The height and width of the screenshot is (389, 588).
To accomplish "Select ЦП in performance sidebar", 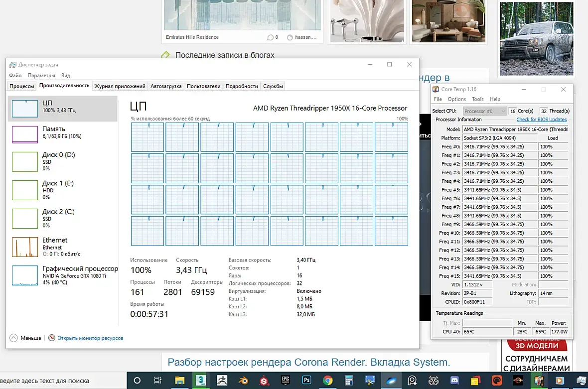I will point(63,108).
